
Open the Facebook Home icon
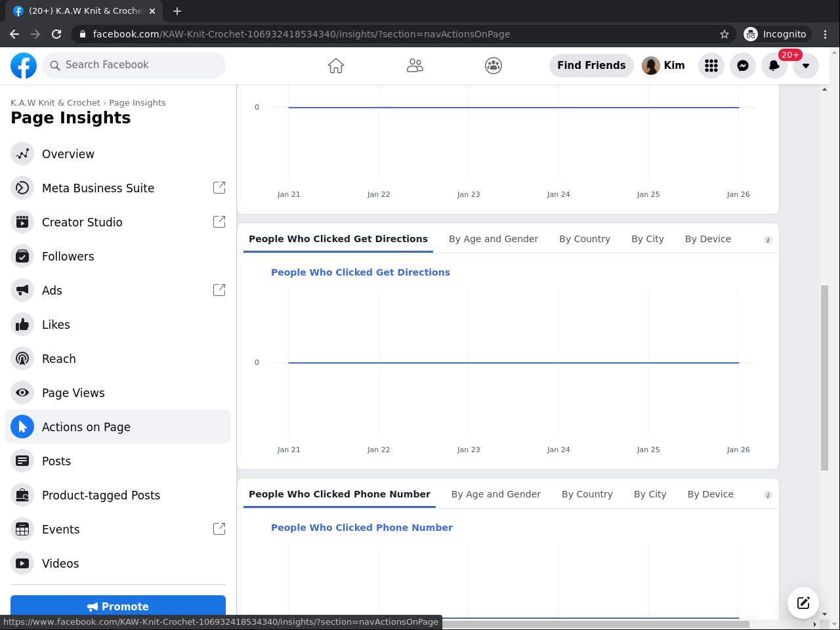pyautogui.click(x=336, y=66)
